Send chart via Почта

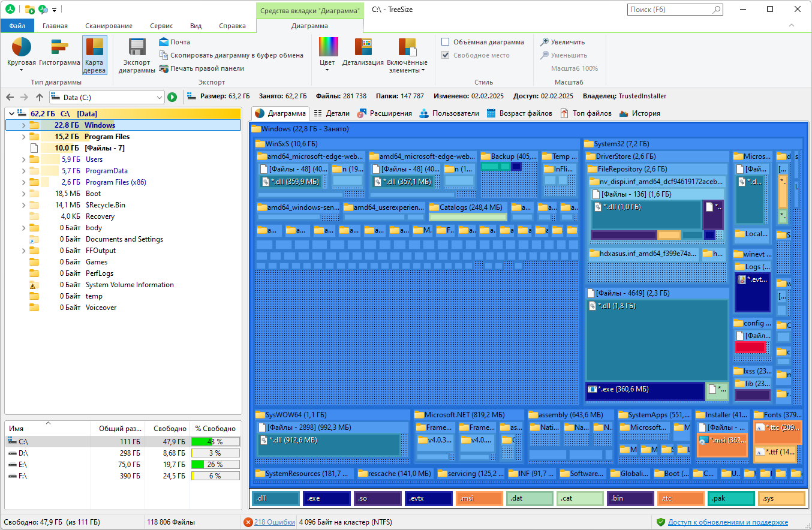(x=175, y=42)
